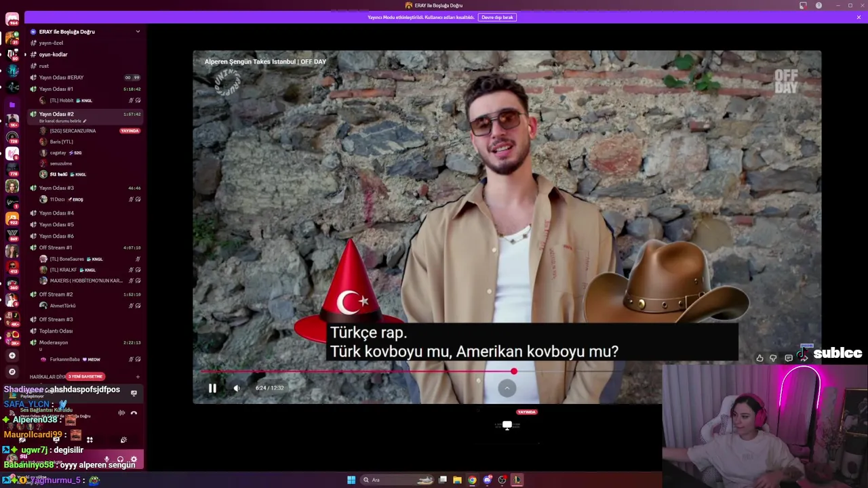The image size is (868, 488).
Task: Join Off Stream #1 voice channel
Action: [85, 247]
